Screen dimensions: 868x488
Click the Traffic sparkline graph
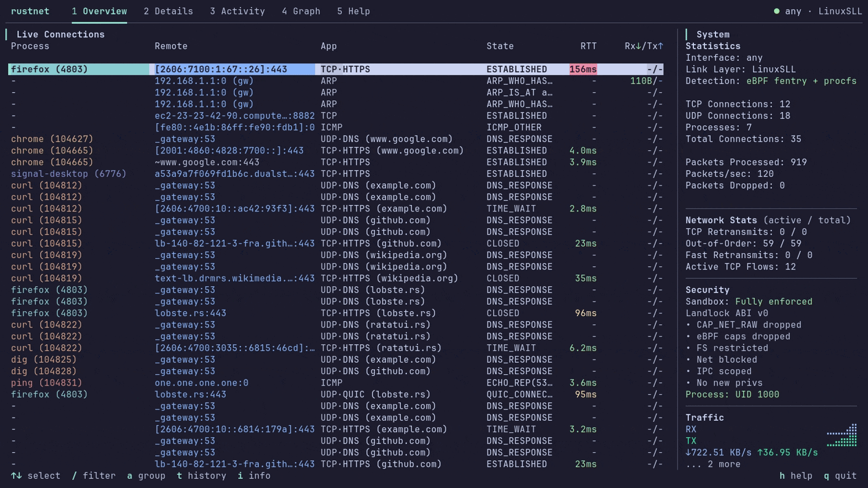click(x=841, y=435)
